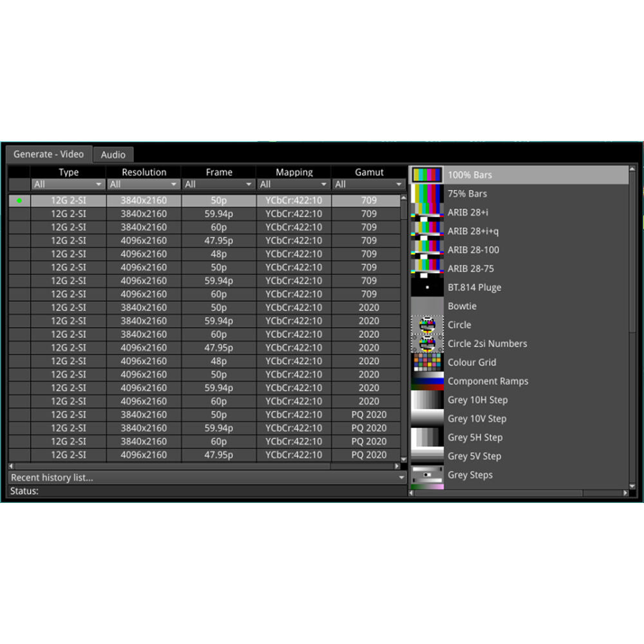The height and width of the screenshot is (644, 644).
Task: Select the 3840x2160 50p PQ 2020 row
Action: 205,415
